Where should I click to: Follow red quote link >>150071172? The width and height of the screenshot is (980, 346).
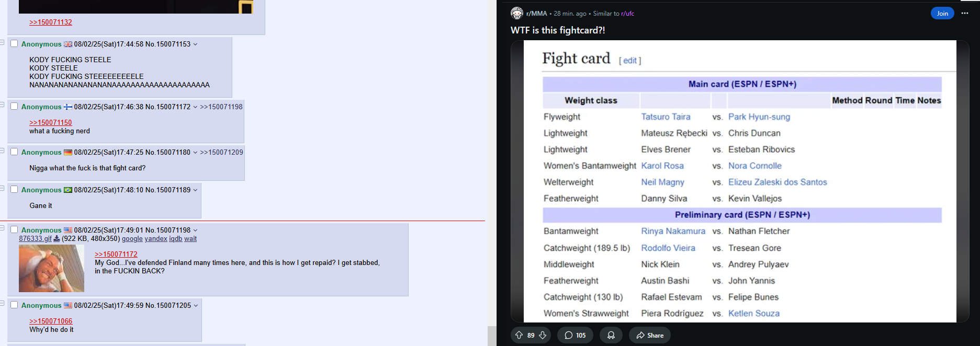116,254
